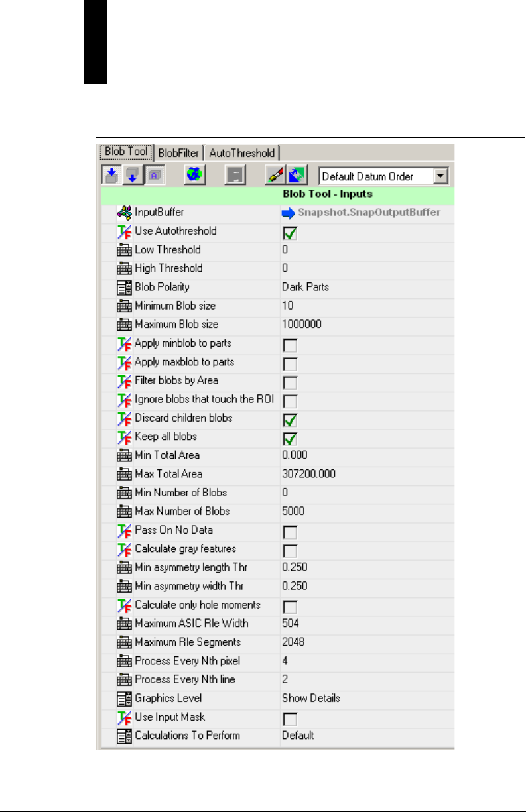
Task: Uncheck Discard children blobs checkbox
Action: (x=289, y=420)
